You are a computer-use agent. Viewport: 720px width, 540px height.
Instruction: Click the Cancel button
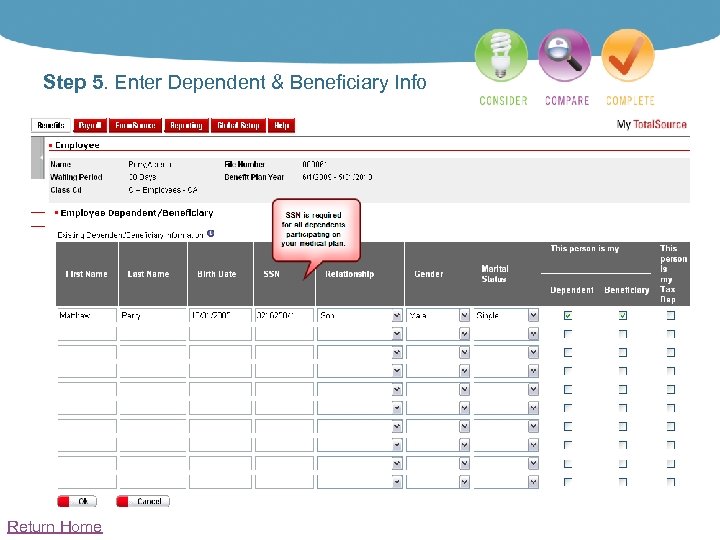click(143, 501)
